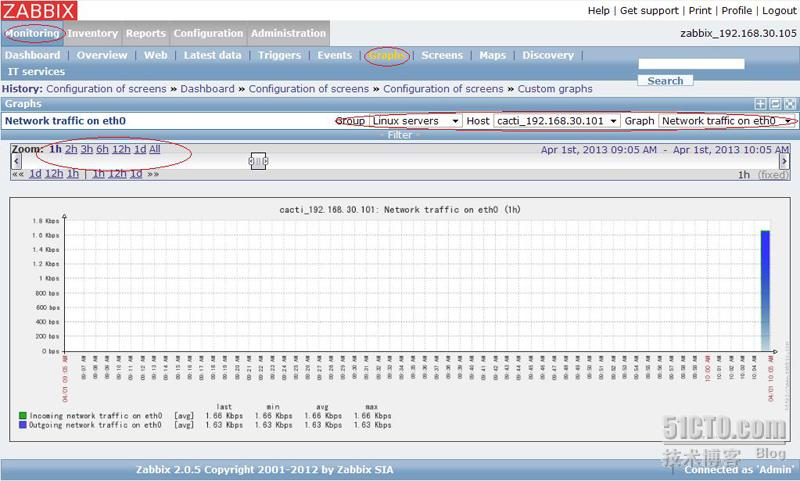Click Incoming network traffic on eth0 legend label
Screen dimensions: 800x481
(x=95, y=416)
